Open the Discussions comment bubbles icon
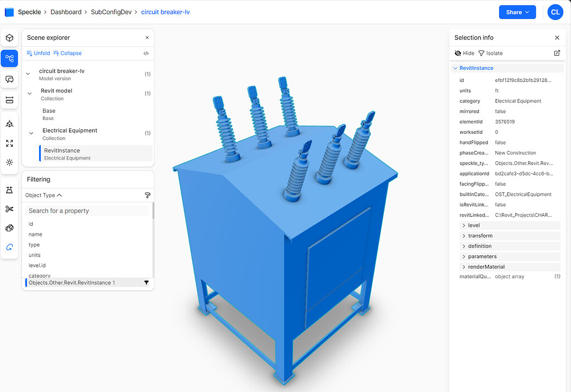 coord(9,79)
